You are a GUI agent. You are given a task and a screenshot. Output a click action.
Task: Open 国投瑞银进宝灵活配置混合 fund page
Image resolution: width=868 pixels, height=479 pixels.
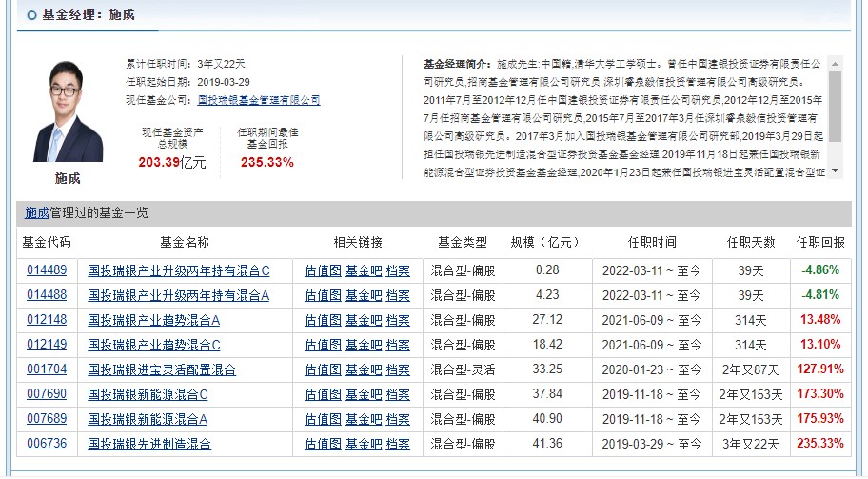162,369
